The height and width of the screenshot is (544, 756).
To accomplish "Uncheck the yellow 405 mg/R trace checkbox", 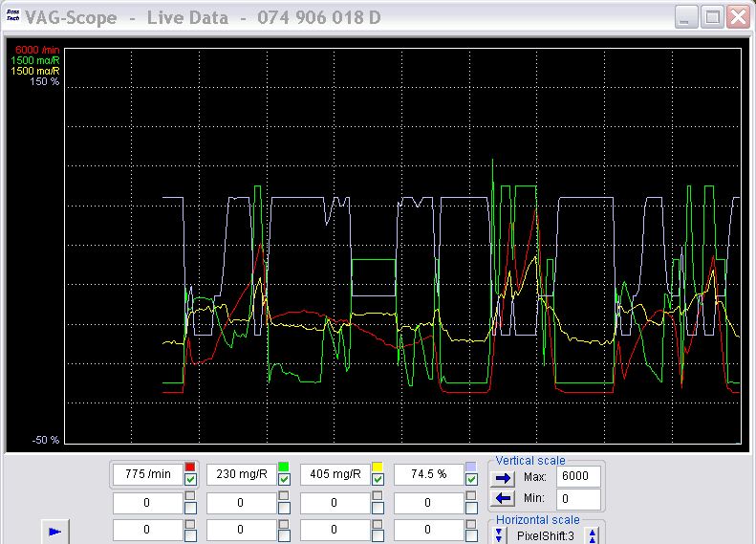I will (x=378, y=479).
